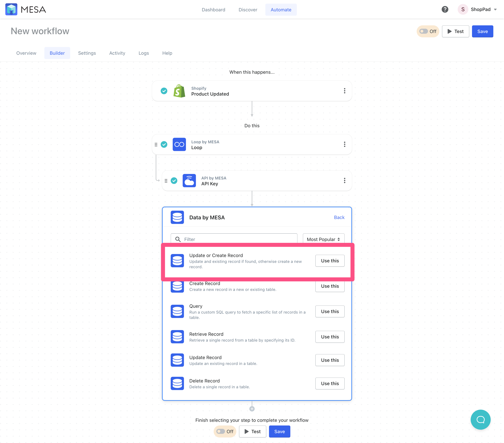Open Product Updated step options menu
The height and width of the screenshot is (443, 504).
pyautogui.click(x=344, y=91)
